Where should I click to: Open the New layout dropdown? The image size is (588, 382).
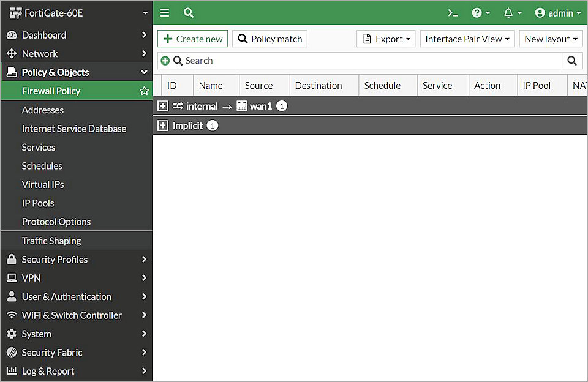pos(551,39)
